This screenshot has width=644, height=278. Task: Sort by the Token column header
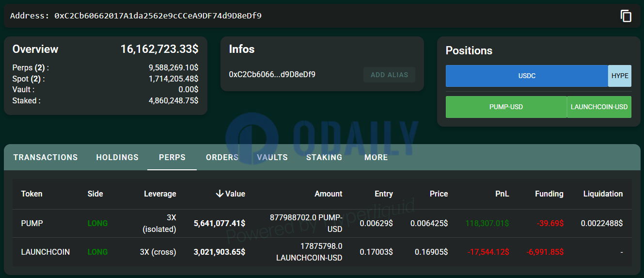click(x=31, y=194)
